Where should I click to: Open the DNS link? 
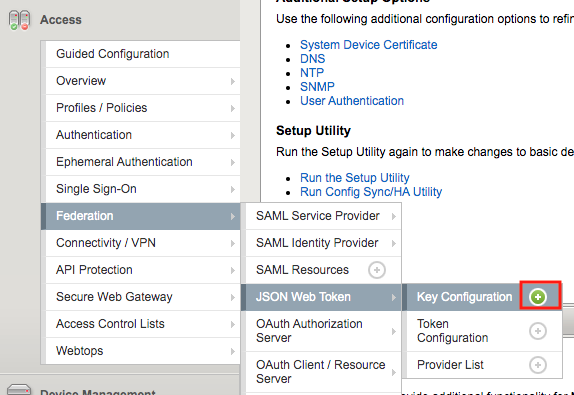[313, 59]
